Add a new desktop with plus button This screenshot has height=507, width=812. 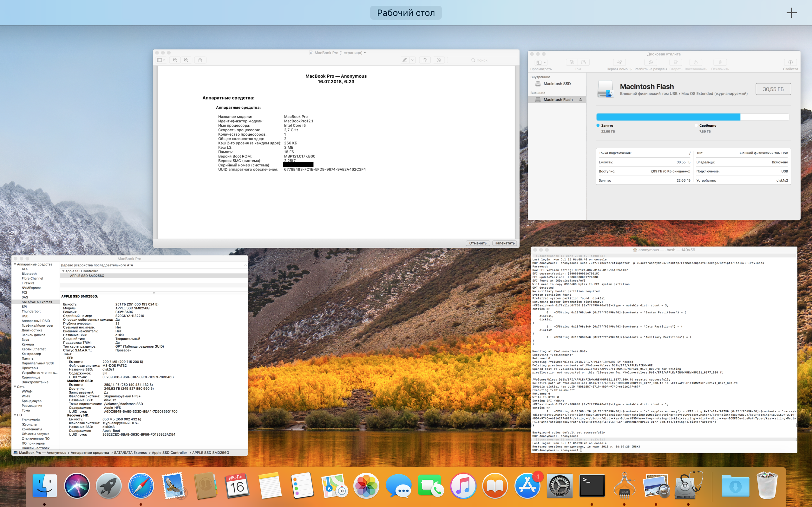click(x=791, y=13)
